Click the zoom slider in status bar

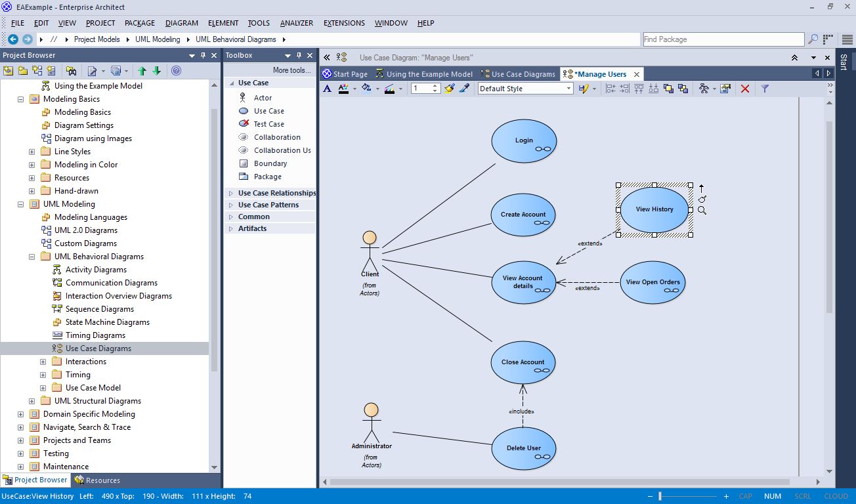(661, 497)
